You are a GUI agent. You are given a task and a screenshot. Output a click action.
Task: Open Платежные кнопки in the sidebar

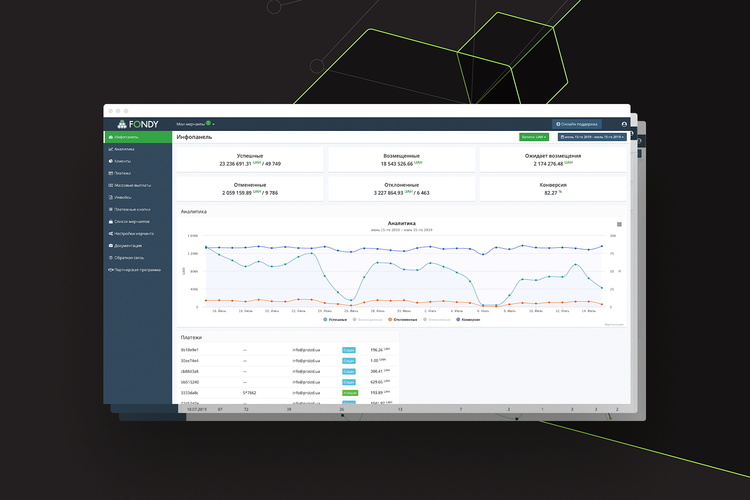pyautogui.click(x=129, y=210)
